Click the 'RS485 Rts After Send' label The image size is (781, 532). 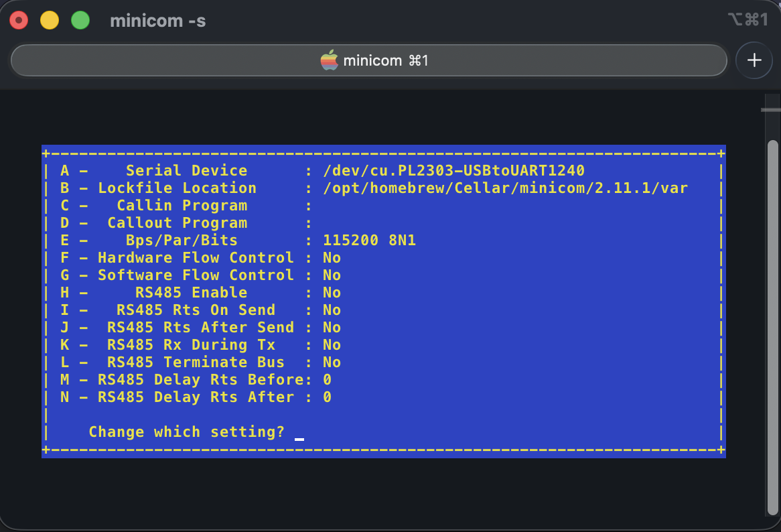point(201,327)
